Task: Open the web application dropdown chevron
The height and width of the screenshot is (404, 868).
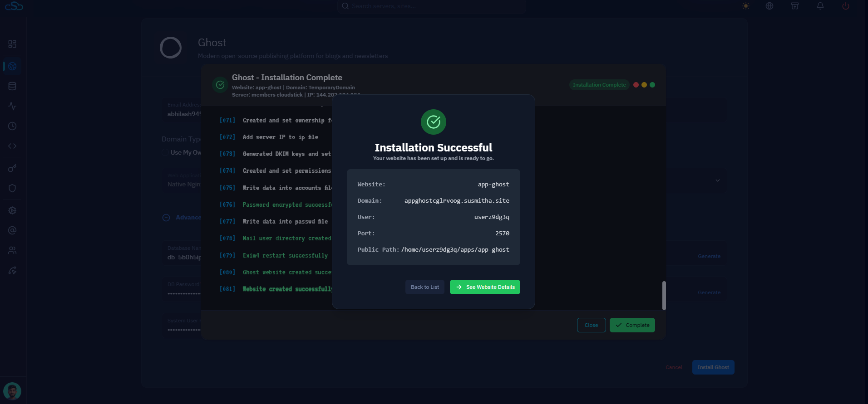Action: [x=718, y=180]
